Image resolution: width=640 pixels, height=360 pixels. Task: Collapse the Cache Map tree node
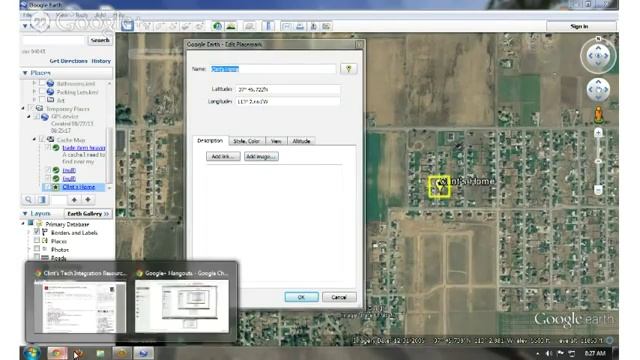pos(34,140)
